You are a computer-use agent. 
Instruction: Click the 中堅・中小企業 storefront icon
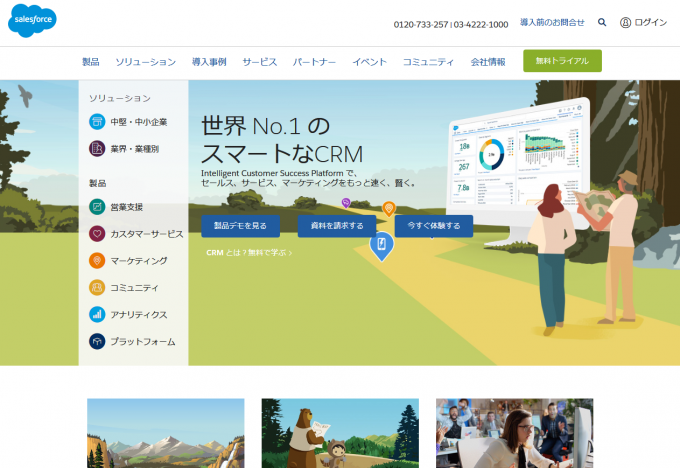tap(97, 122)
